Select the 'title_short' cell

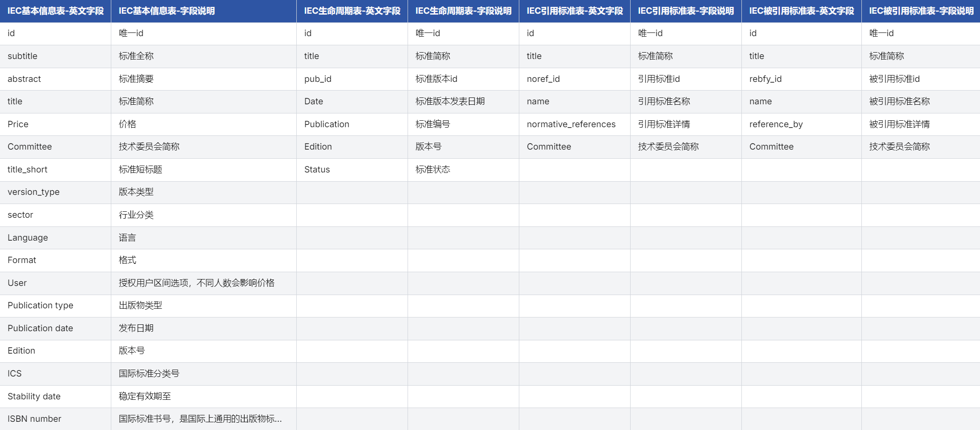point(55,170)
